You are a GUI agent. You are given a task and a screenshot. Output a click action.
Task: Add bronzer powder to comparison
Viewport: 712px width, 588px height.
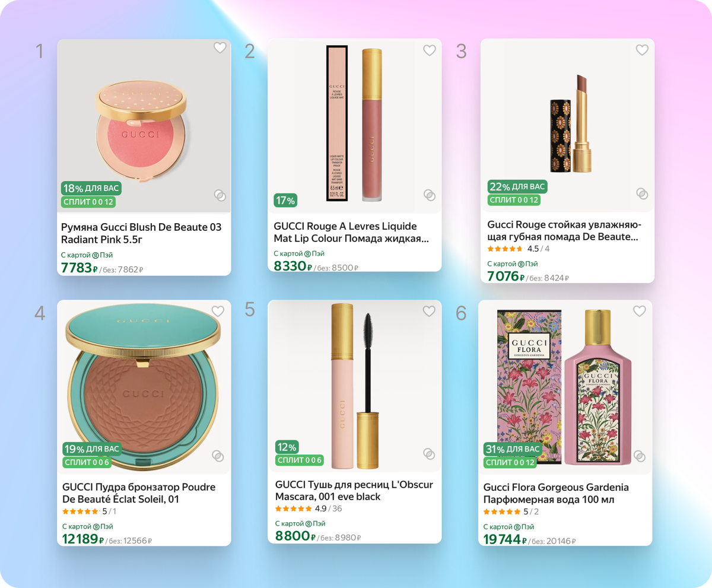click(x=218, y=456)
